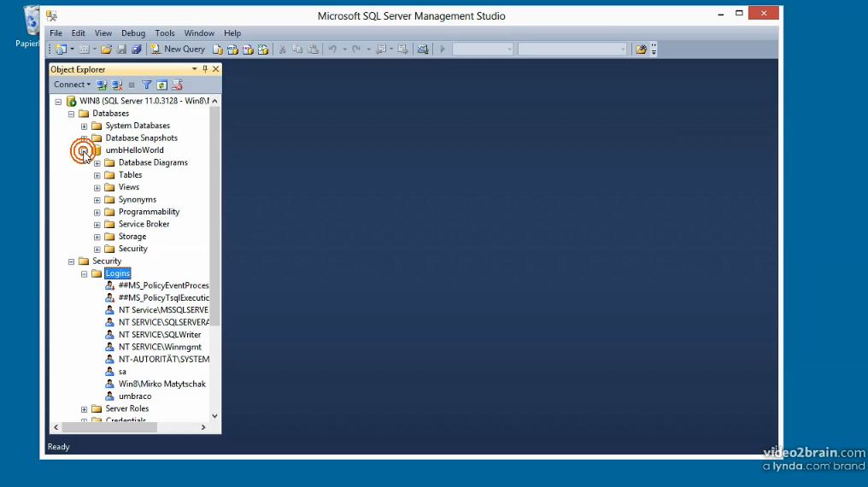Expand the Storage folder
The height and width of the screenshot is (487, 868).
[x=97, y=237]
